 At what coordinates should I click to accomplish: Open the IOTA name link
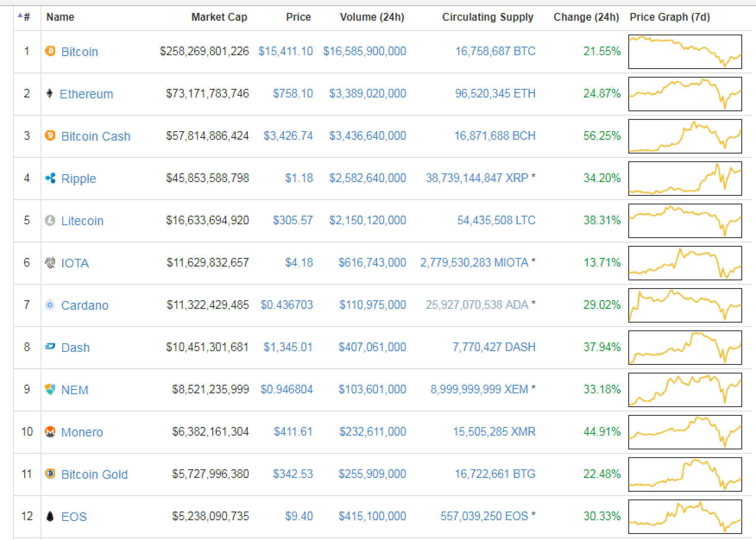(75, 263)
